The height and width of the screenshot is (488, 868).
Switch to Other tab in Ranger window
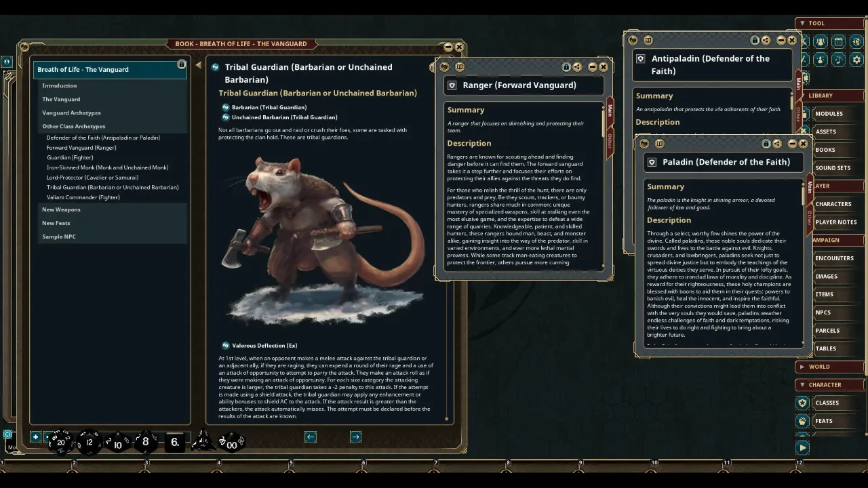click(609, 141)
